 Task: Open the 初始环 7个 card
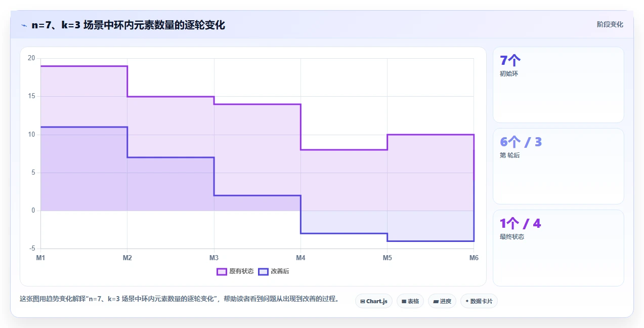[559, 85]
